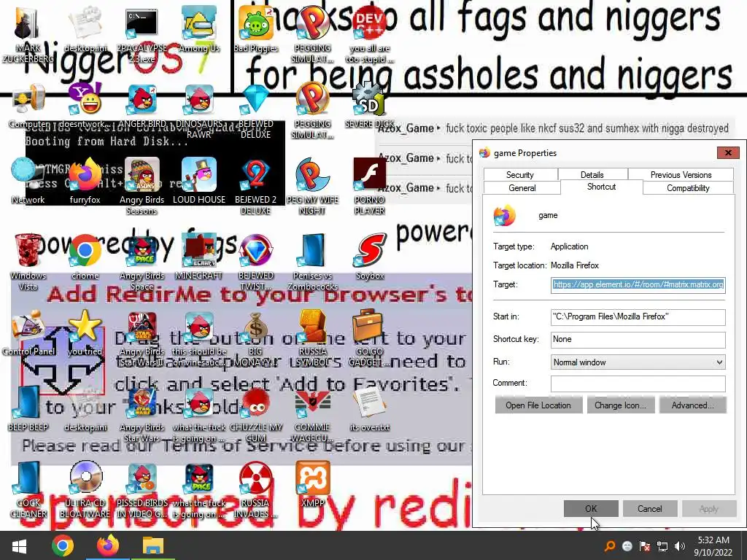This screenshot has height=560, width=747.
Task: Click the taskbar clock showing 5:32 AM
Action: click(x=713, y=545)
